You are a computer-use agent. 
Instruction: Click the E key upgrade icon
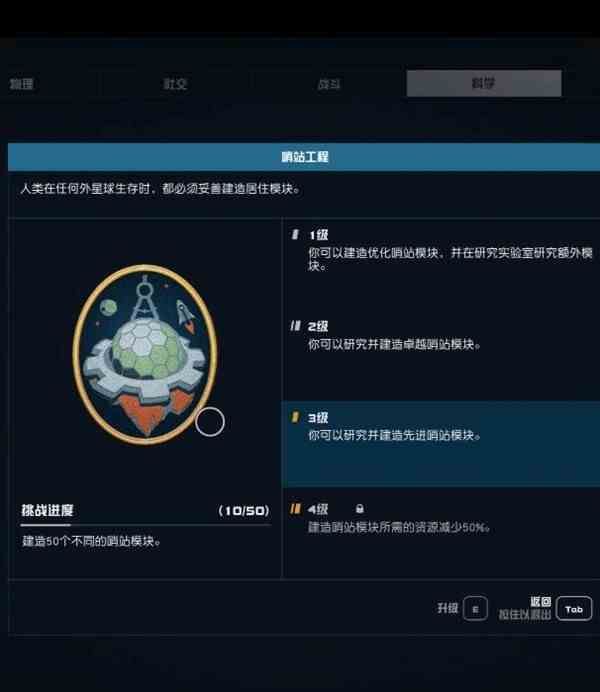point(475,609)
